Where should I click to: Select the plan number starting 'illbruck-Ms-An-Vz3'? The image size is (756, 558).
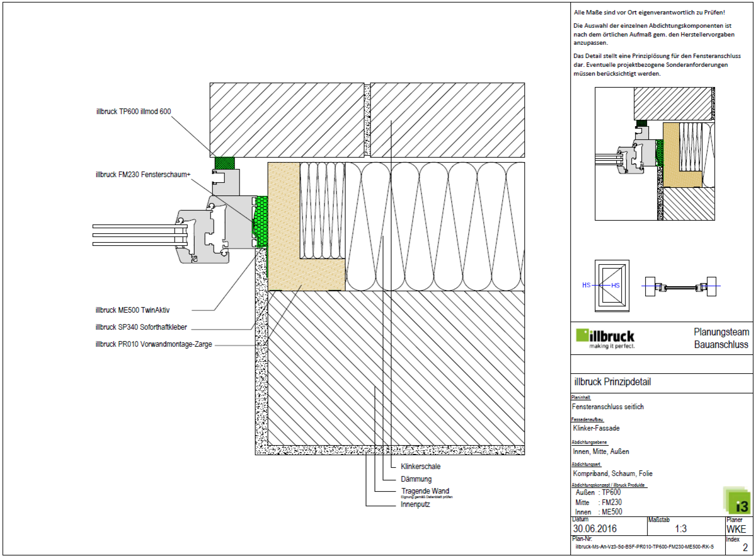click(645, 547)
